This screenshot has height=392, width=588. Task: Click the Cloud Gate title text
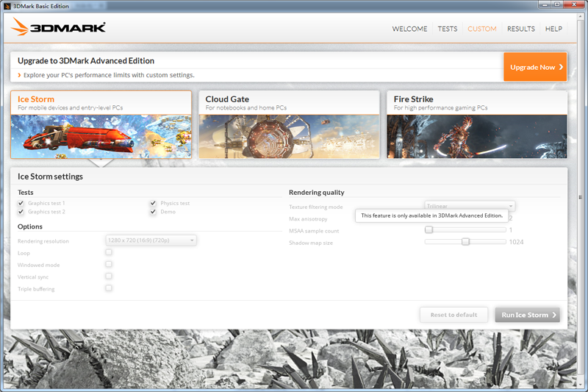tap(227, 99)
